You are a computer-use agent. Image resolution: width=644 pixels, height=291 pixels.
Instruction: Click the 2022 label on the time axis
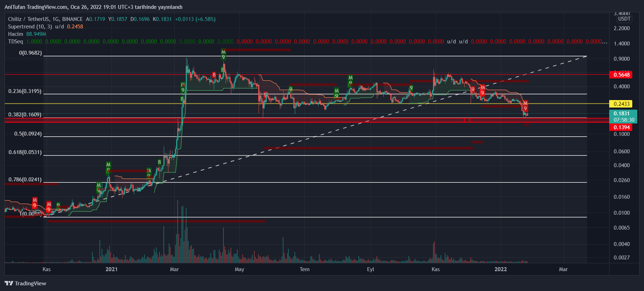[500, 269]
